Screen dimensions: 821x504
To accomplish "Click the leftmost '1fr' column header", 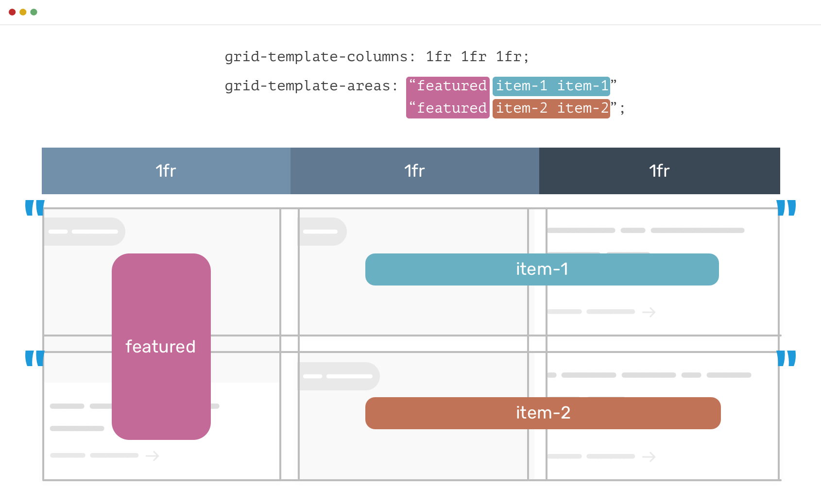I will click(x=165, y=171).
